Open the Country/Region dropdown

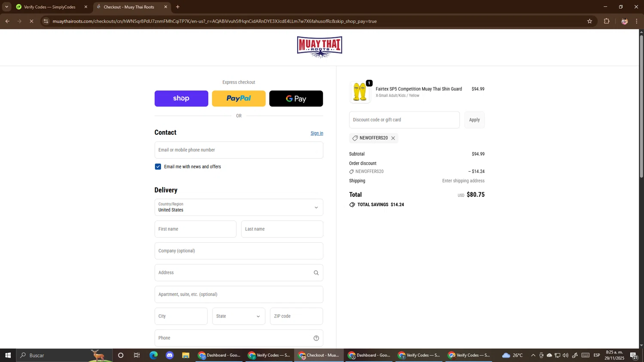click(x=239, y=208)
